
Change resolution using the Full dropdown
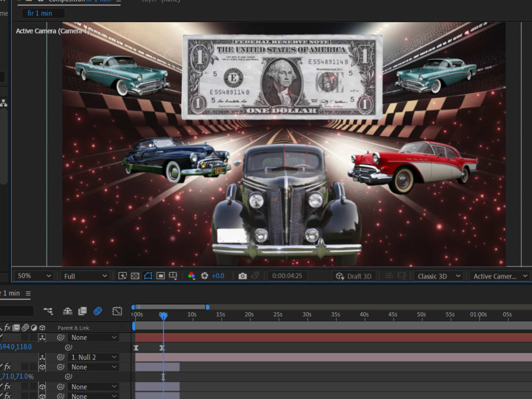pos(84,276)
